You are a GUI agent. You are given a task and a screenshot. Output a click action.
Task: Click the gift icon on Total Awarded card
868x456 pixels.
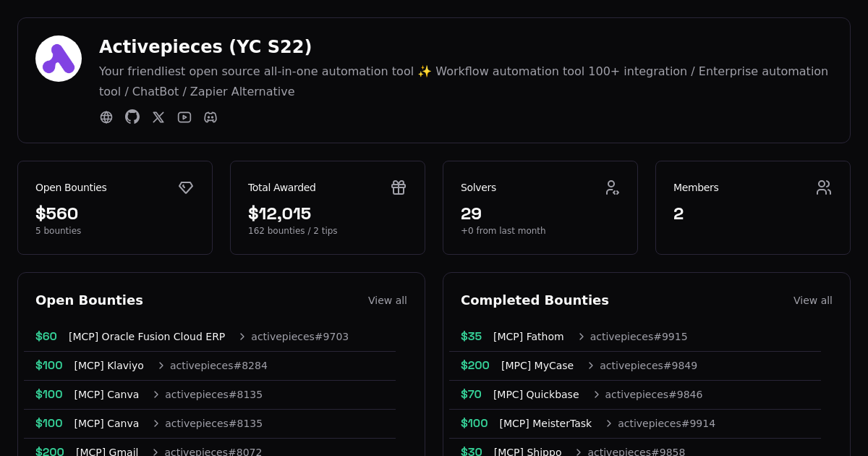399,187
